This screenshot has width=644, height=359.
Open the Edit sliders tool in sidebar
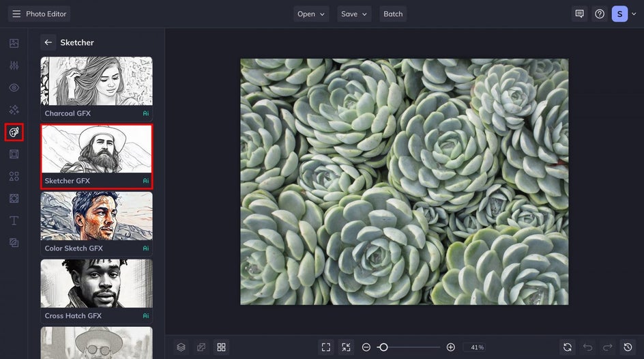pos(14,66)
